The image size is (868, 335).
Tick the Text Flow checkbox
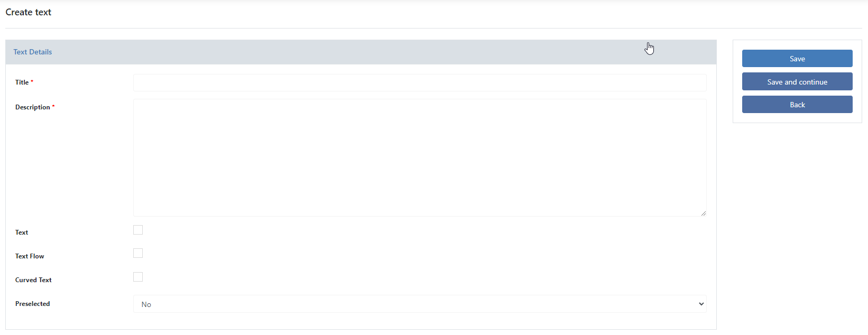click(x=138, y=253)
